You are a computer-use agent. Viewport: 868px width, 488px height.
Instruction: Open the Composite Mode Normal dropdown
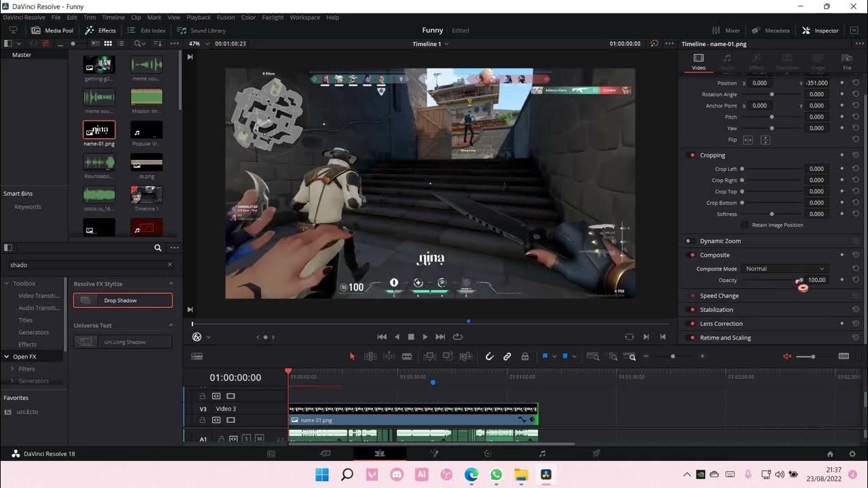785,269
